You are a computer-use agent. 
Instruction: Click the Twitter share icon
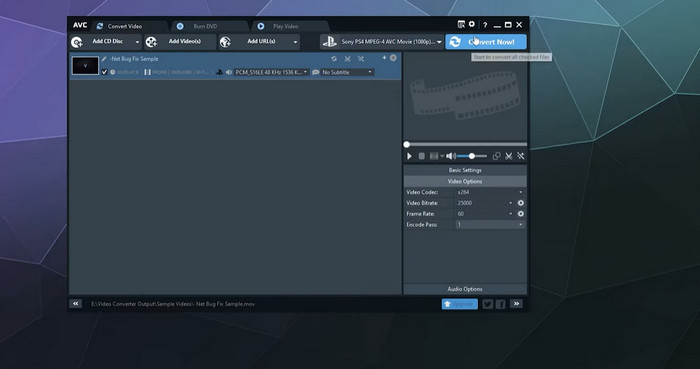click(488, 304)
